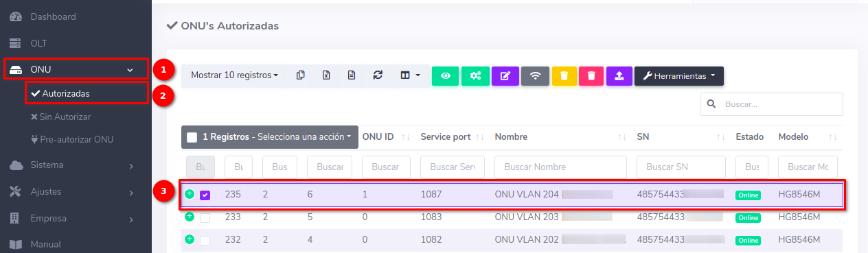The image size is (868, 253).
Task: Expand the Empresa submenu chevron
Action: [x=131, y=219]
